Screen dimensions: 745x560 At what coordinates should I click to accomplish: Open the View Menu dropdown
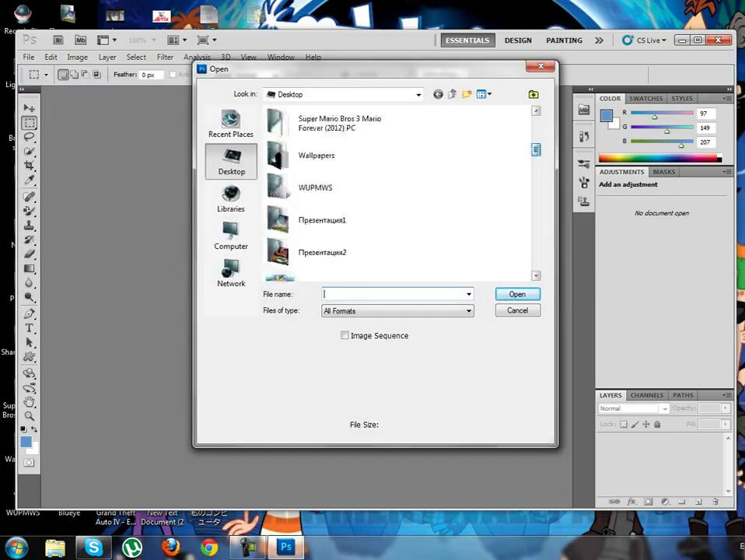(484, 94)
